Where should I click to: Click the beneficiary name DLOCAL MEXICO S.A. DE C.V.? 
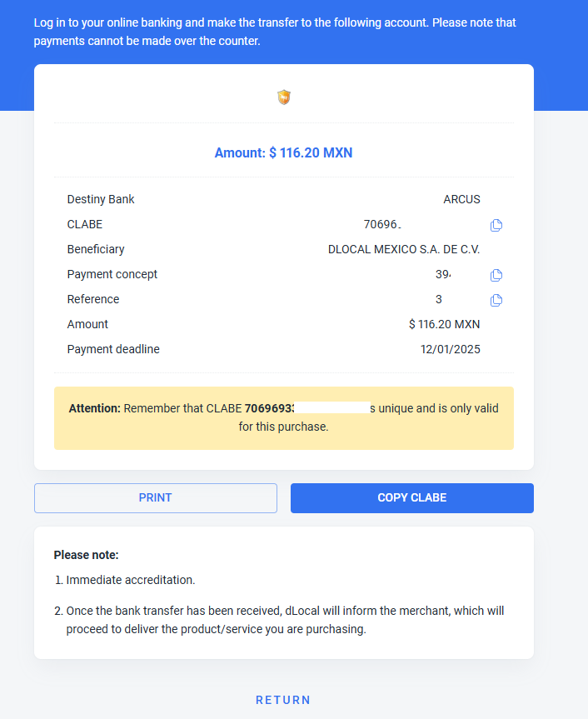coord(404,249)
